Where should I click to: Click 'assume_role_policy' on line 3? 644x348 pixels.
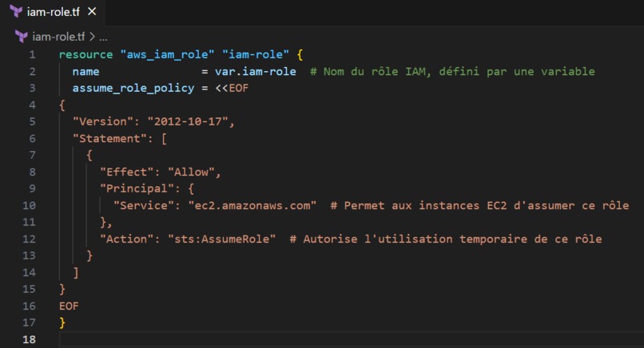(133, 89)
